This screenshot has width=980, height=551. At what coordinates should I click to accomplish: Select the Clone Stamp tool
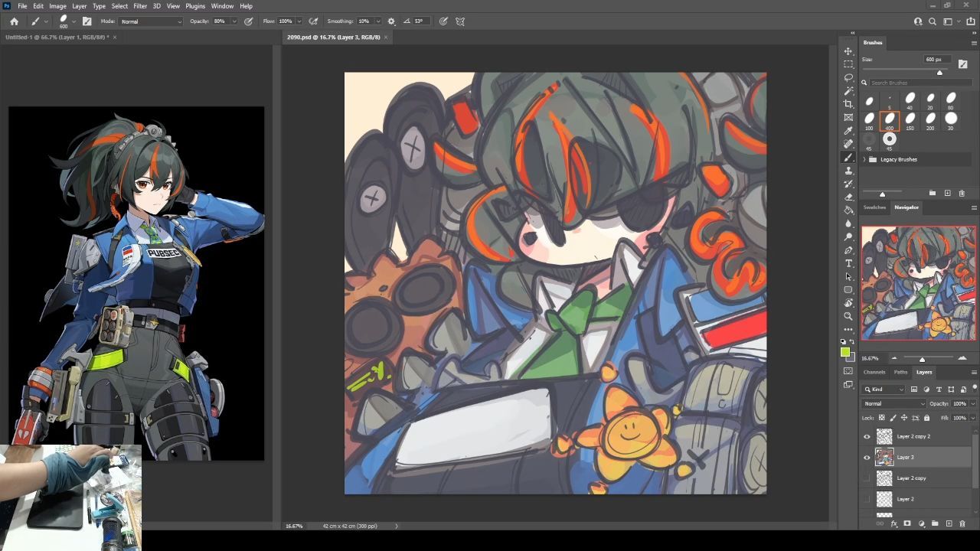[x=848, y=171]
